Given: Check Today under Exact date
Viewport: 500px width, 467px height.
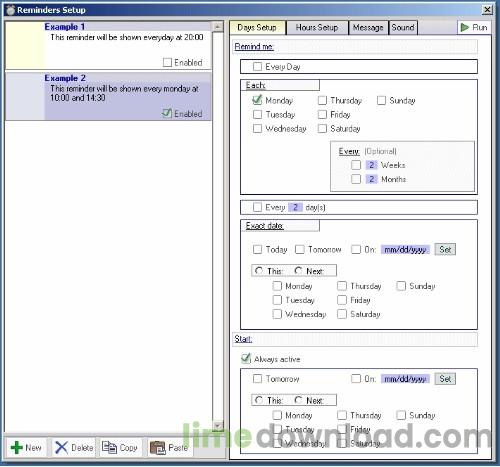Looking at the screenshot, I should 257,249.
